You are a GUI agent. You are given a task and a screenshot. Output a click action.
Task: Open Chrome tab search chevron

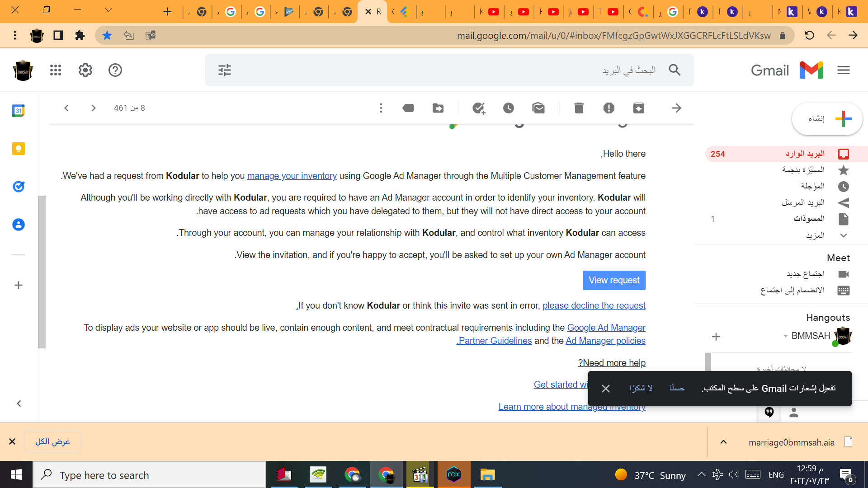[108, 10]
